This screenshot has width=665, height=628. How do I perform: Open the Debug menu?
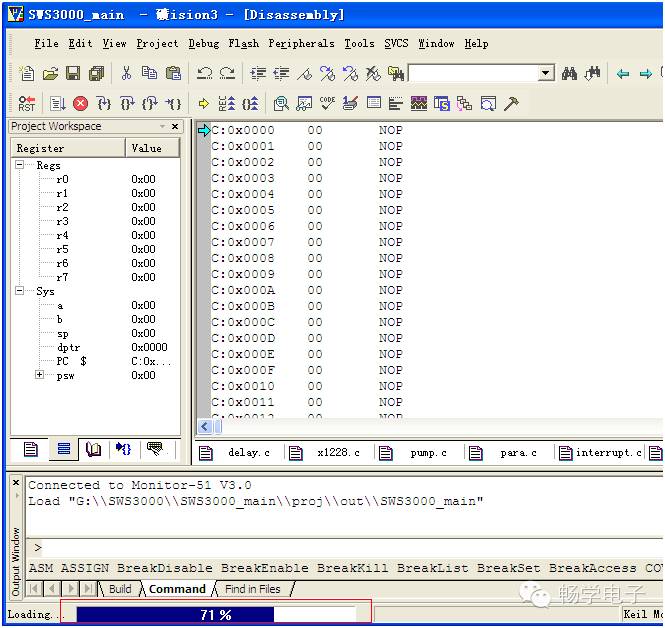pyautogui.click(x=204, y=43)
